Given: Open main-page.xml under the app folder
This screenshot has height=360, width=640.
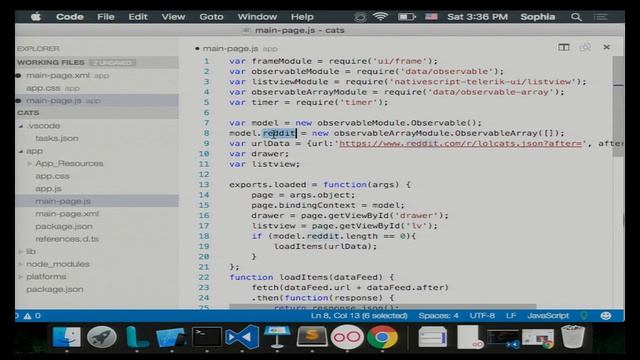Looking at the screenshot, I should click(x=67, y=214).
